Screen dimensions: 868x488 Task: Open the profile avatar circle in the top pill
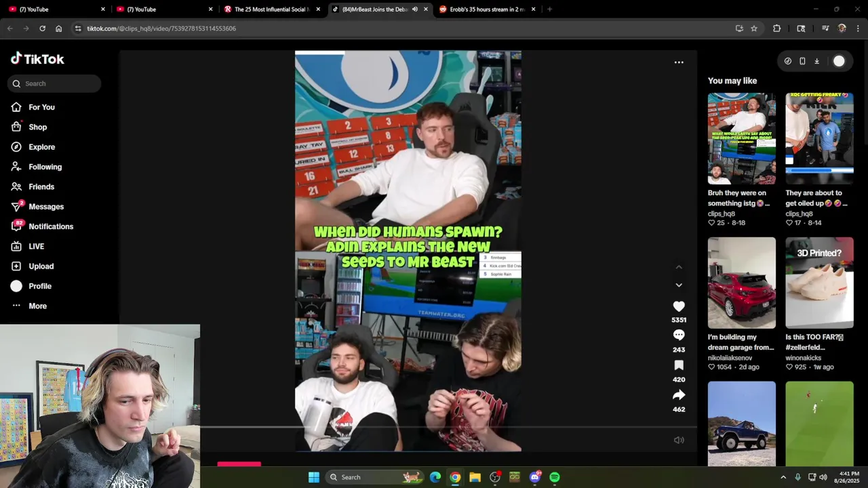pyautogui.click(x=839, y=61)
